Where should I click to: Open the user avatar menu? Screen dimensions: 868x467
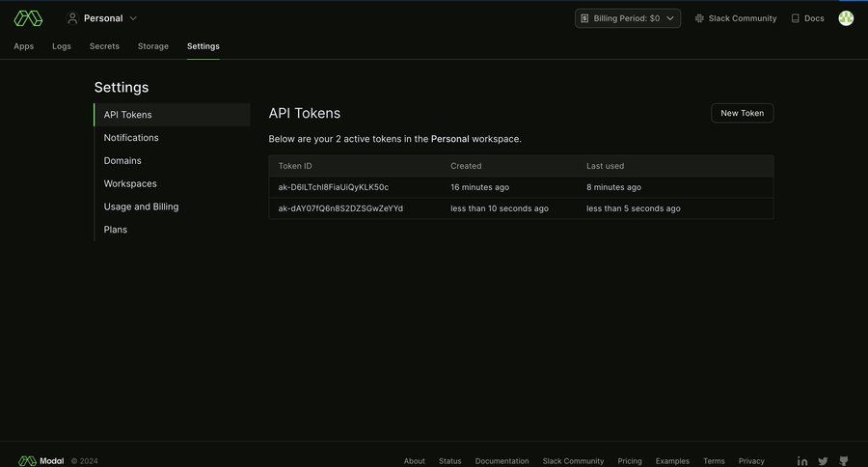tap(846, 18)
